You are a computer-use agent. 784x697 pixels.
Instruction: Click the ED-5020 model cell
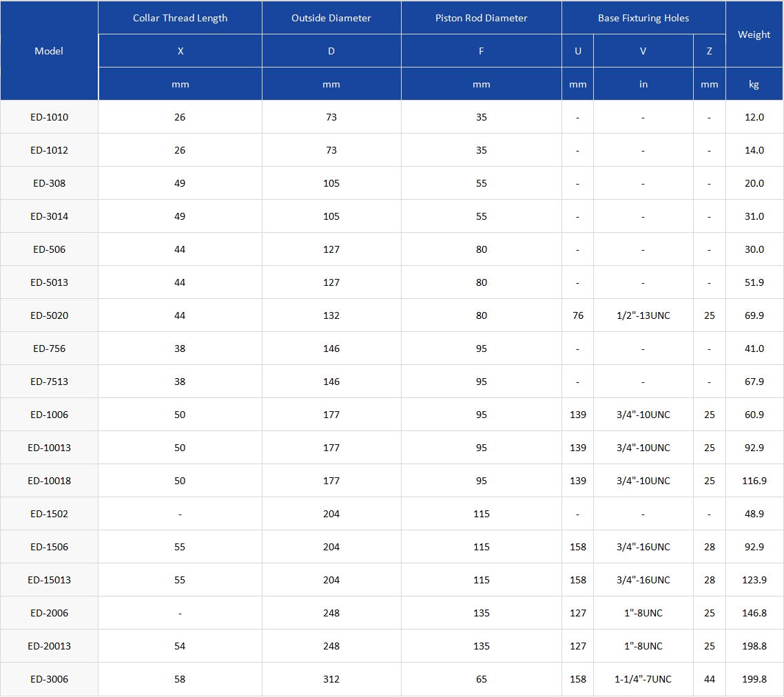pos(49,315)
